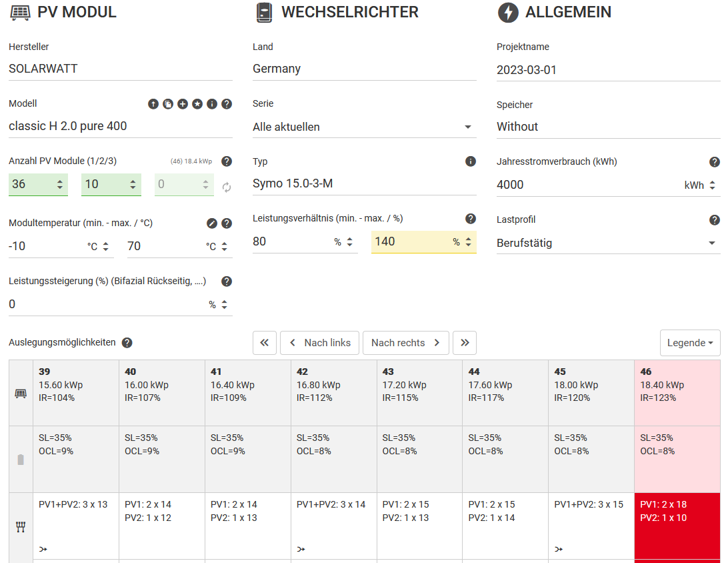Jump to the last designs with double-right button
The width and height of the screenshot is (728, 563).
coord(465,343)
